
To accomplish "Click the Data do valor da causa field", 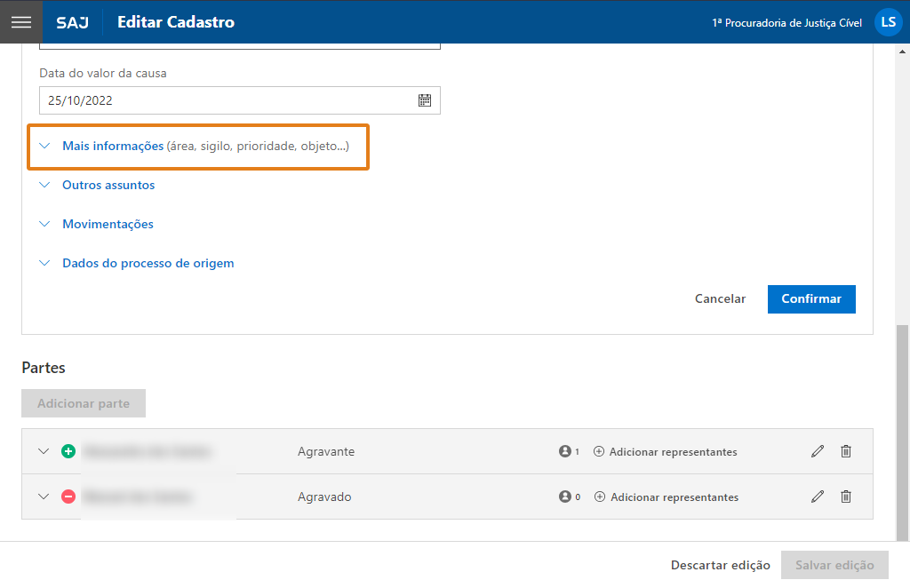I will point(227,100).
